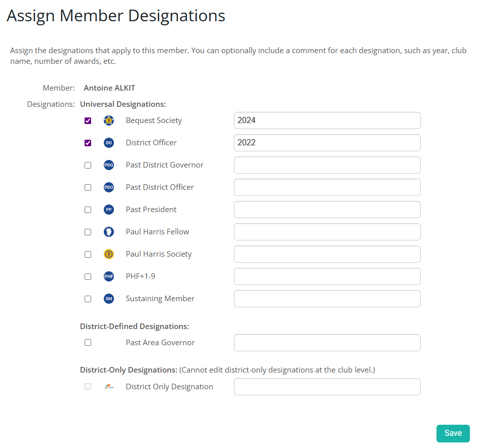The width and height of the screenshot is (479, 448).
Task: Focus the Sustaining Member comment field
Action: click(x=327, y=299)
